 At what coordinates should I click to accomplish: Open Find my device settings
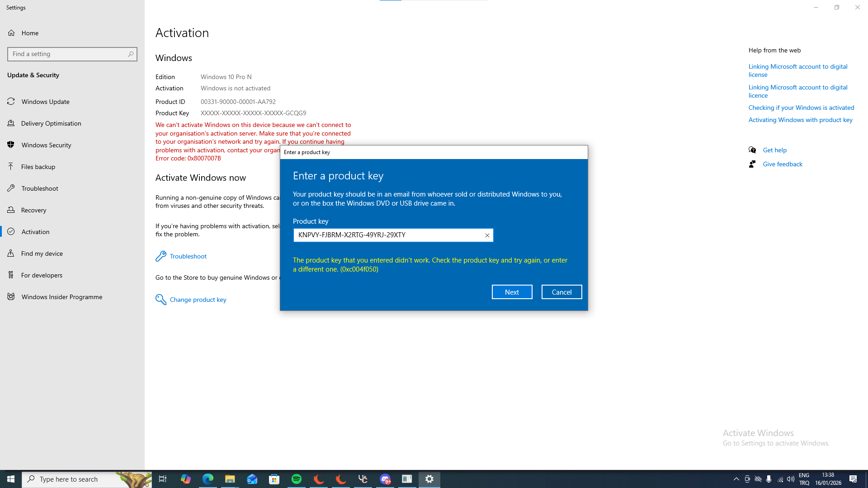click(72, 253)
